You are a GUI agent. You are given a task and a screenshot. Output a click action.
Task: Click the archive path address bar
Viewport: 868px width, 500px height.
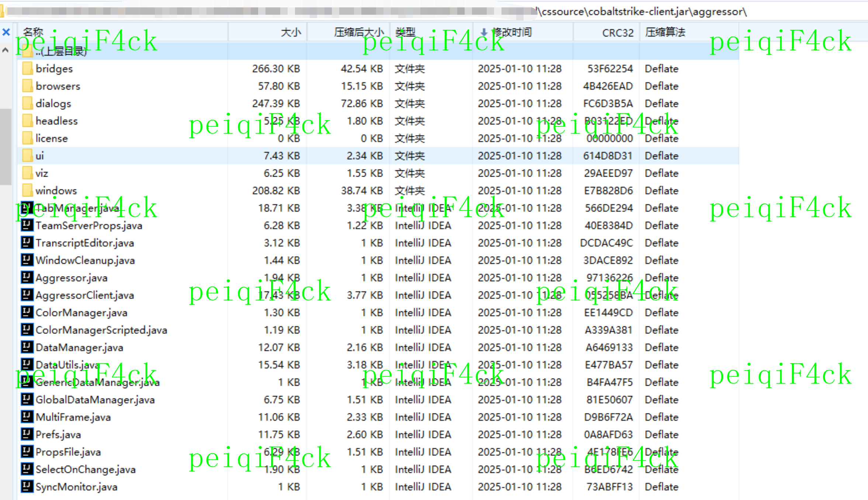[x=434, y=11]
